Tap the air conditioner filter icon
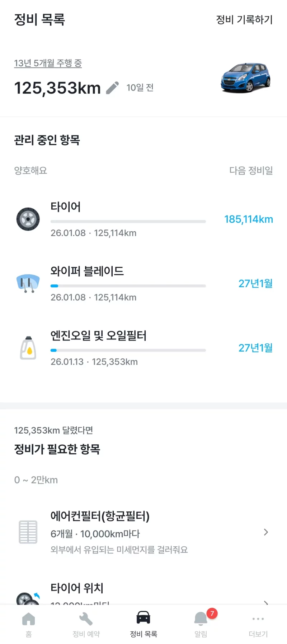 [28, 532]
